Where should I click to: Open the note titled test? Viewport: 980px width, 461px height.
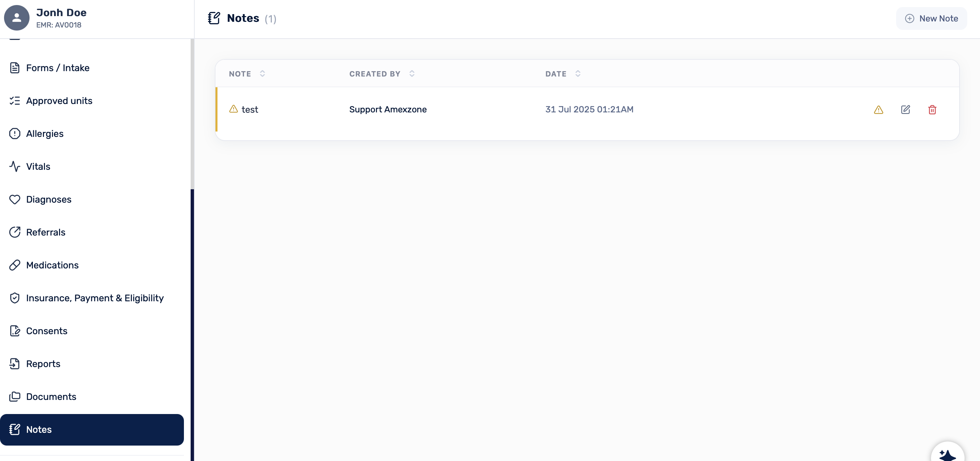[250, 109]
